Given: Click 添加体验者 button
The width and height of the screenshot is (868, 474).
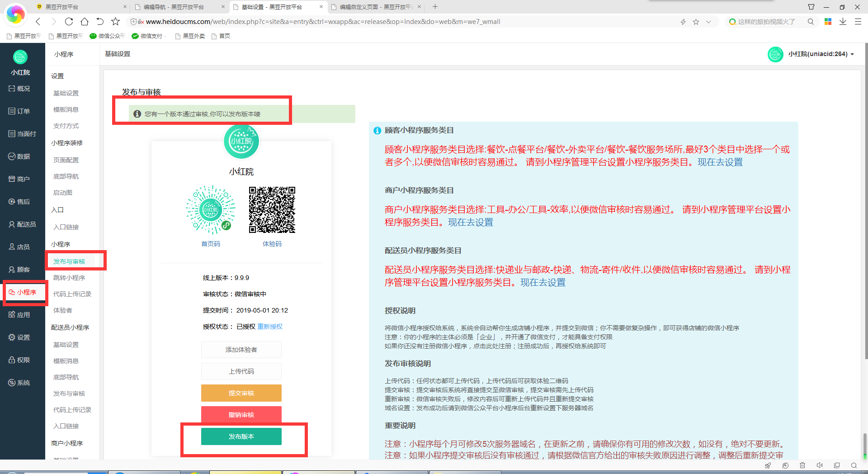Looking at the screenshot, I should pos(241,350).
